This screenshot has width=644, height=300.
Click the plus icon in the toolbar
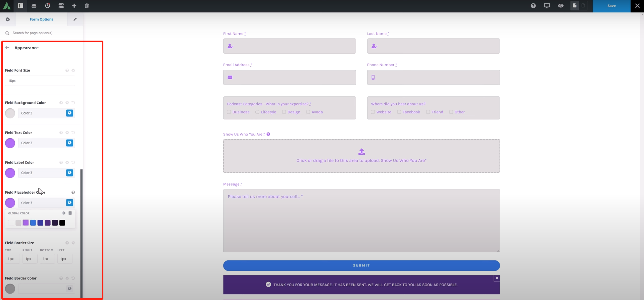(x=74, y=6)
